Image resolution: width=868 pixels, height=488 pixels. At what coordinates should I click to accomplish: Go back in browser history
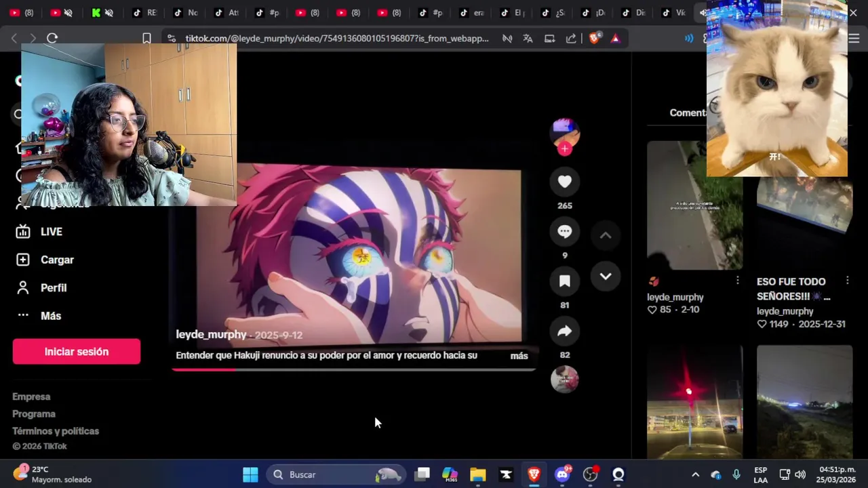coord(14,39)
